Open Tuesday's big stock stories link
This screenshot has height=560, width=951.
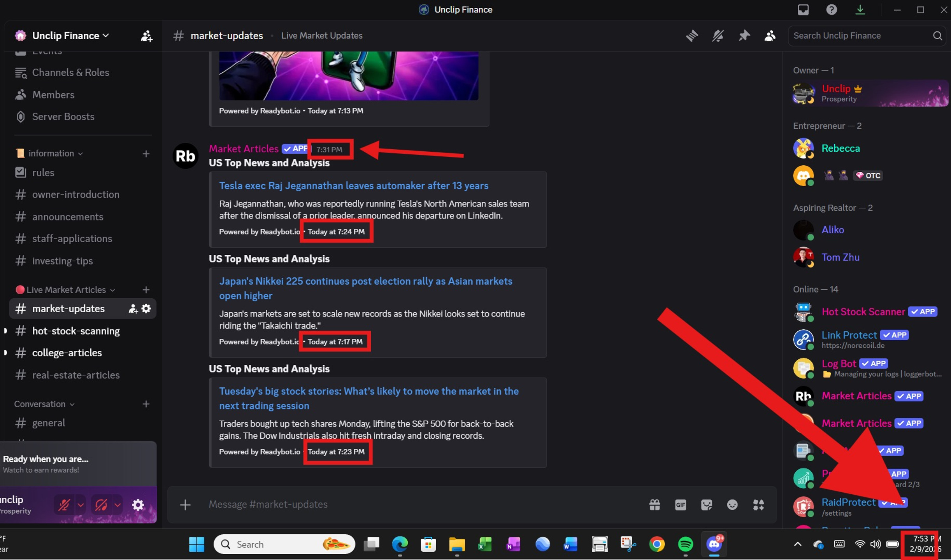tap(368, 398)
